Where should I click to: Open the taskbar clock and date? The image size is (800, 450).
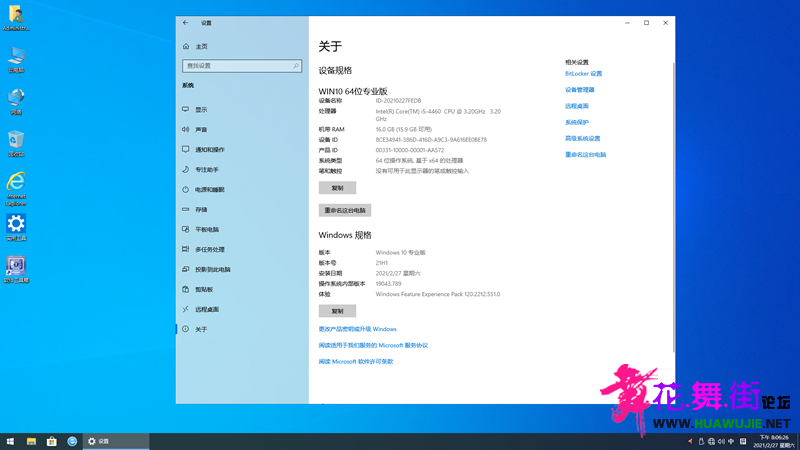click(774, 441)
